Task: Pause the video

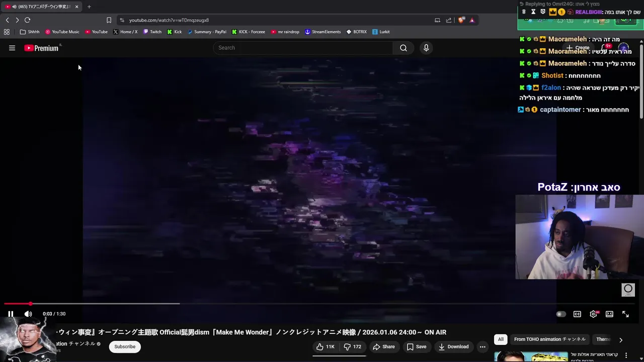Action: (x=11, y=314)
